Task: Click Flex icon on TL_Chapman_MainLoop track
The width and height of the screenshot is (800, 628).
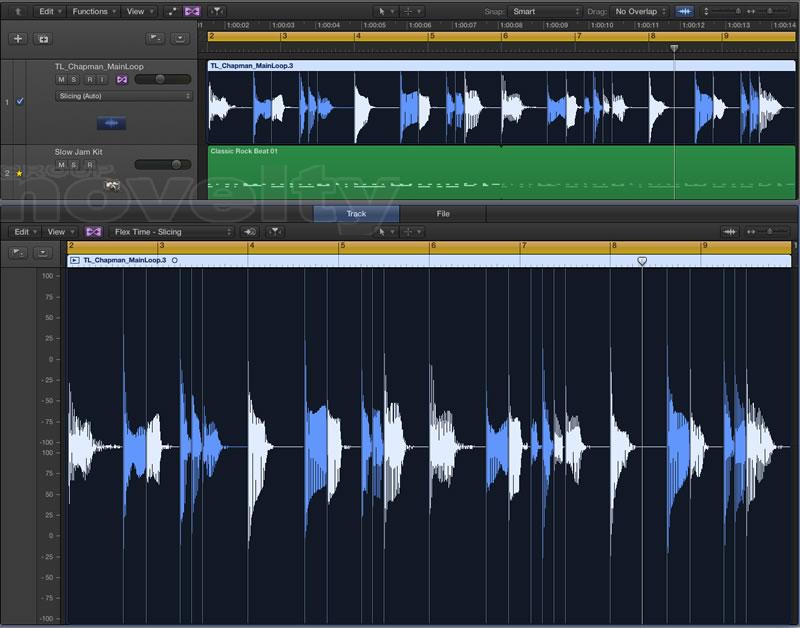Action: point(122,79)
